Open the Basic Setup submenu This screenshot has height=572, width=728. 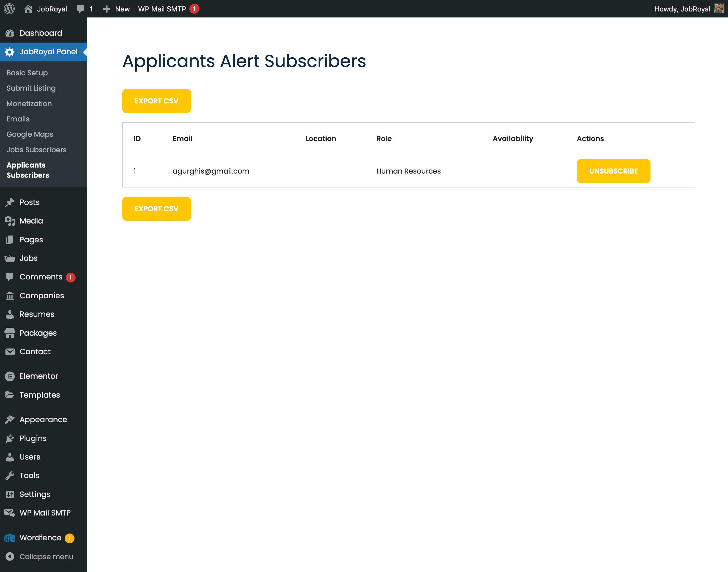coord(27,73)
